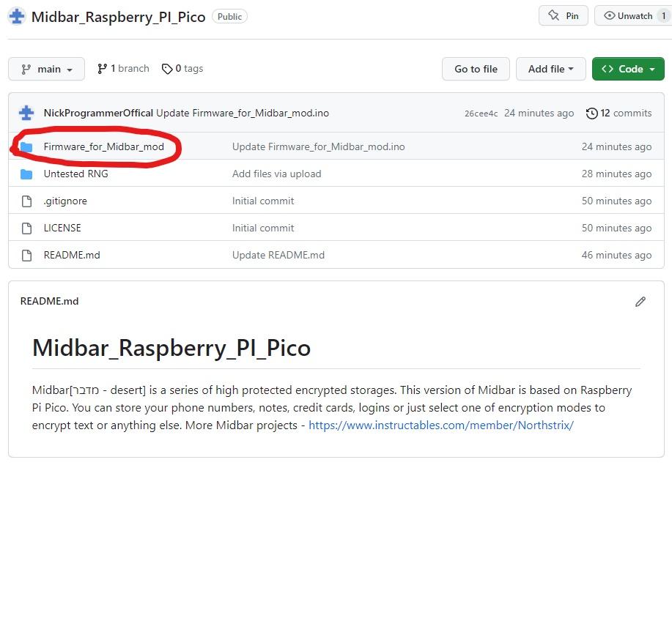The height and width of the screenshot is (621, 672).
Task: Click the 50 minutes ago timestamp for .gitignore
Action: tap(616, 201)
